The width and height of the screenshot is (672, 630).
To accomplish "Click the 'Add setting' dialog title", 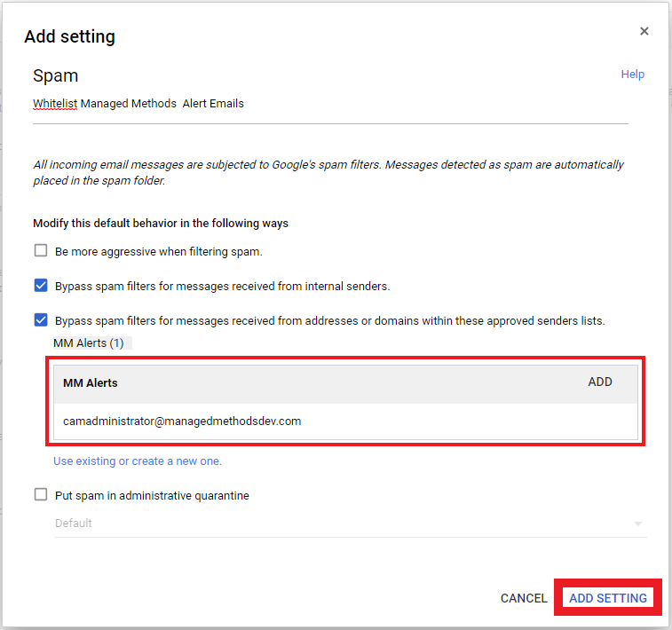I will [x=69, y=36].
